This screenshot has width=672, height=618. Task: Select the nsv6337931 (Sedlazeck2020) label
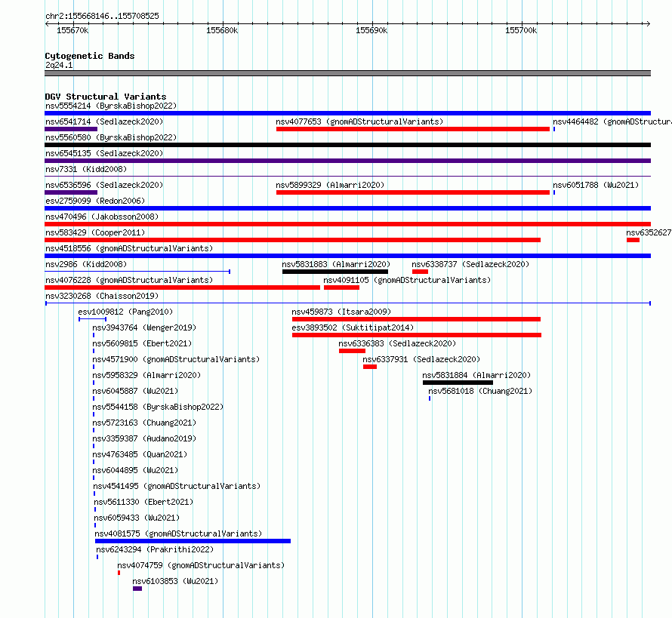[422, 359]
